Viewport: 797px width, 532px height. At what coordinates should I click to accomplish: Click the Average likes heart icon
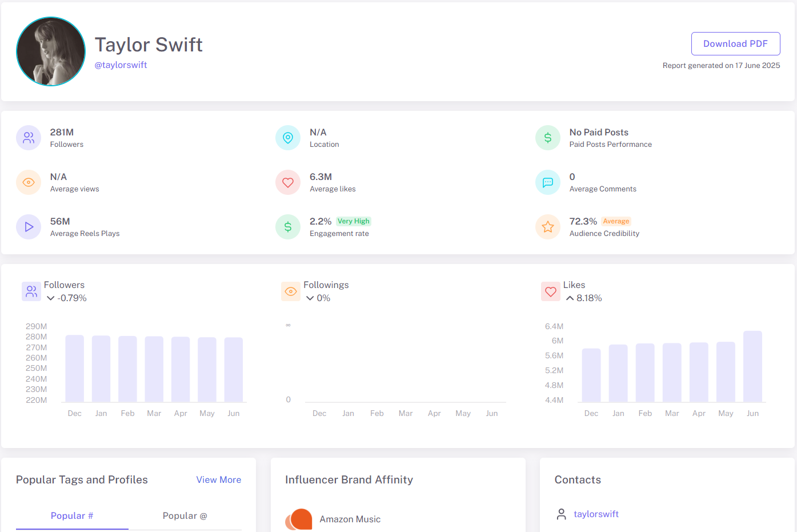pyautogui.click(x=288, y=182)
